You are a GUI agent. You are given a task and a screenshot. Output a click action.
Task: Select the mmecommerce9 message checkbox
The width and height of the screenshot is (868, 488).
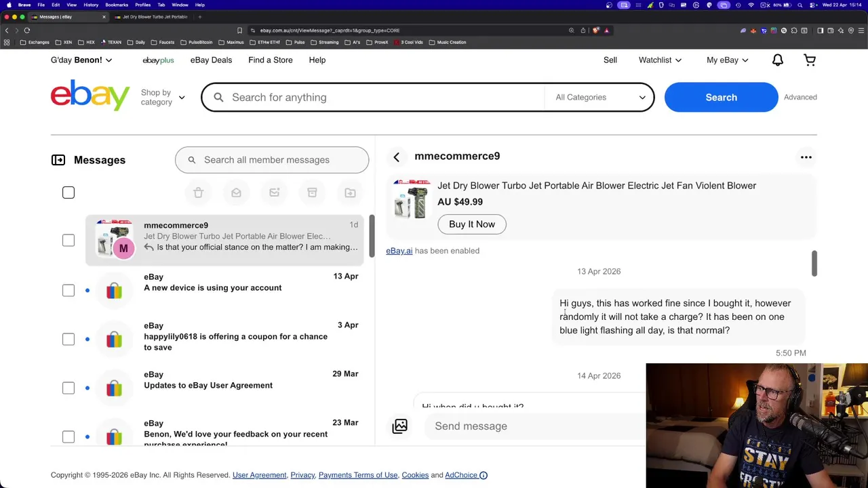(x=68, y=241)
